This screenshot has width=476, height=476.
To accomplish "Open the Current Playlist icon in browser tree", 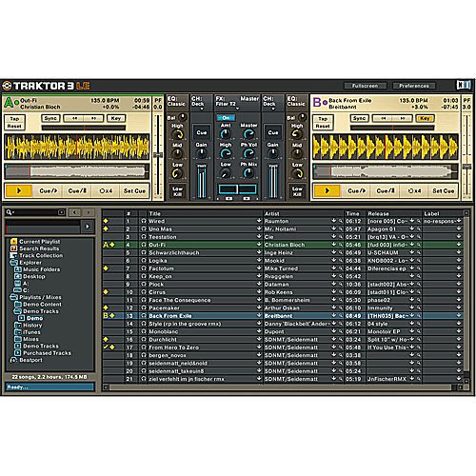I will [13, 242].
